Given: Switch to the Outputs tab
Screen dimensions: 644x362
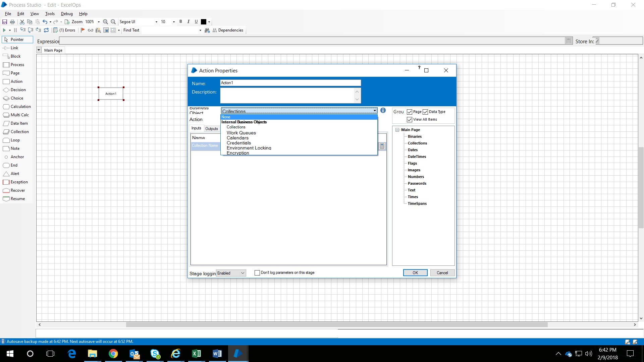Looking at the screenshot, I should [212, 128].
